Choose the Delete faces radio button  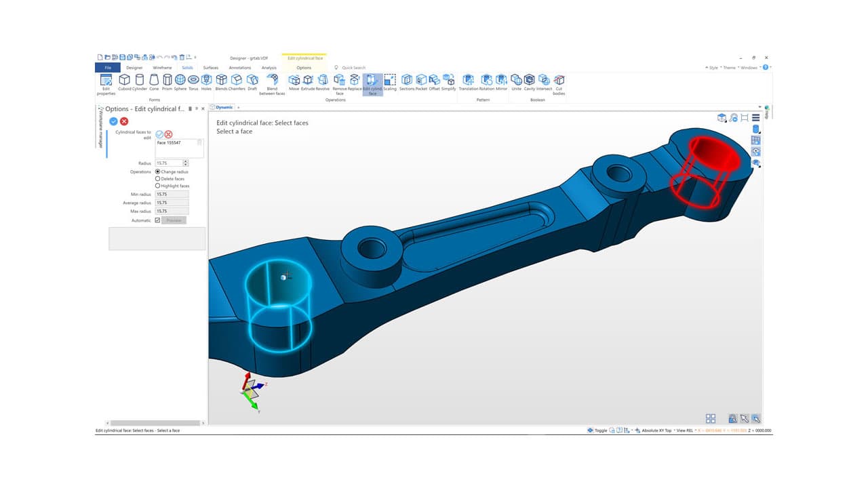point(159,178)
